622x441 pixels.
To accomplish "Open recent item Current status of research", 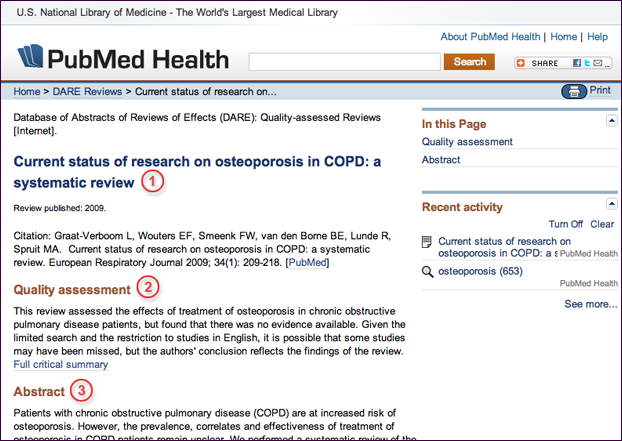I will pyautogui.click(x=504, y=247).
